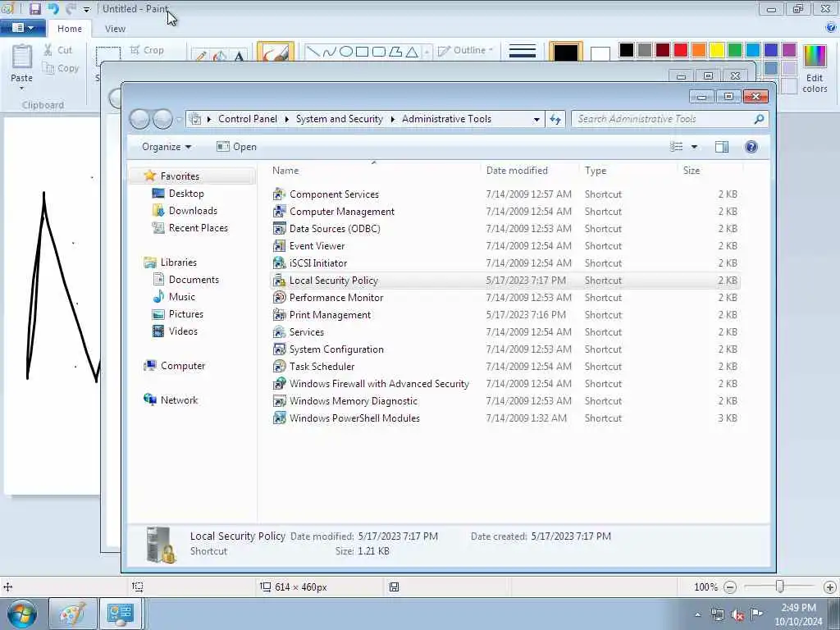The image size is (840, 630).
Task: Click the Copy button in Paint
Action: pyautogui.click(x=61, y=68)
